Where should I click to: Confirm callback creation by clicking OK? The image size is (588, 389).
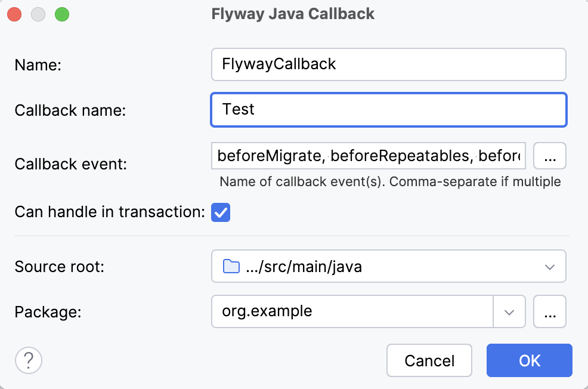pyautogui.click(x=529, y=360)
